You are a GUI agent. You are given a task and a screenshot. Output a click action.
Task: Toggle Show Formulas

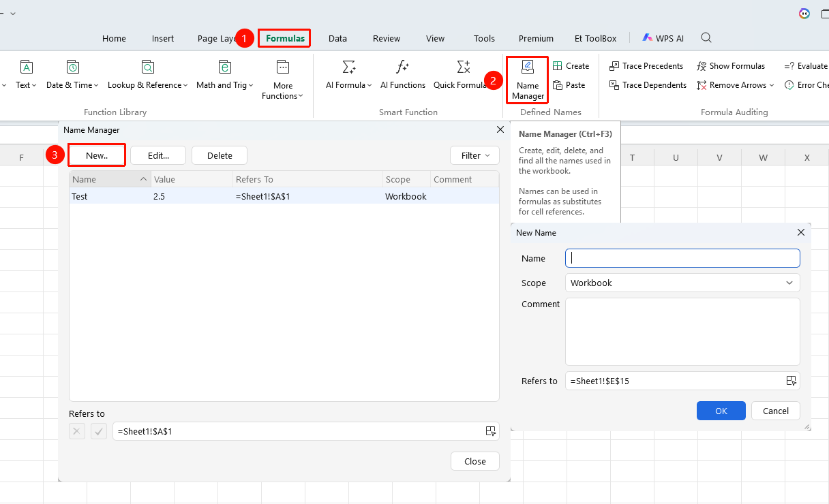tap(731, 66)
